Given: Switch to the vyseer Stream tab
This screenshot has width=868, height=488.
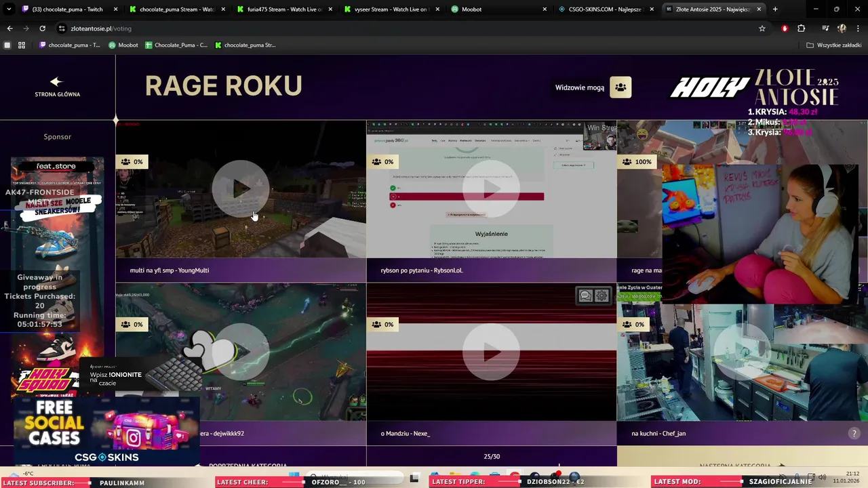Looking at the screenshot, I should [x=391, y=9].
